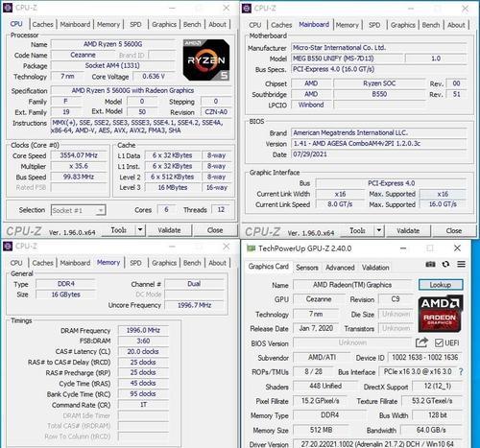The width and height of the screenshot is (480, 448).
Task: Open Caches tab in Mainboard window
Action: click(281, 25)
